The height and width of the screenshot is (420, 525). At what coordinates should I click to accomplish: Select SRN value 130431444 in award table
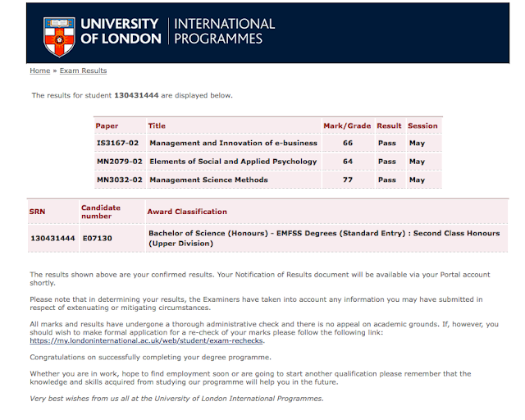52,239
